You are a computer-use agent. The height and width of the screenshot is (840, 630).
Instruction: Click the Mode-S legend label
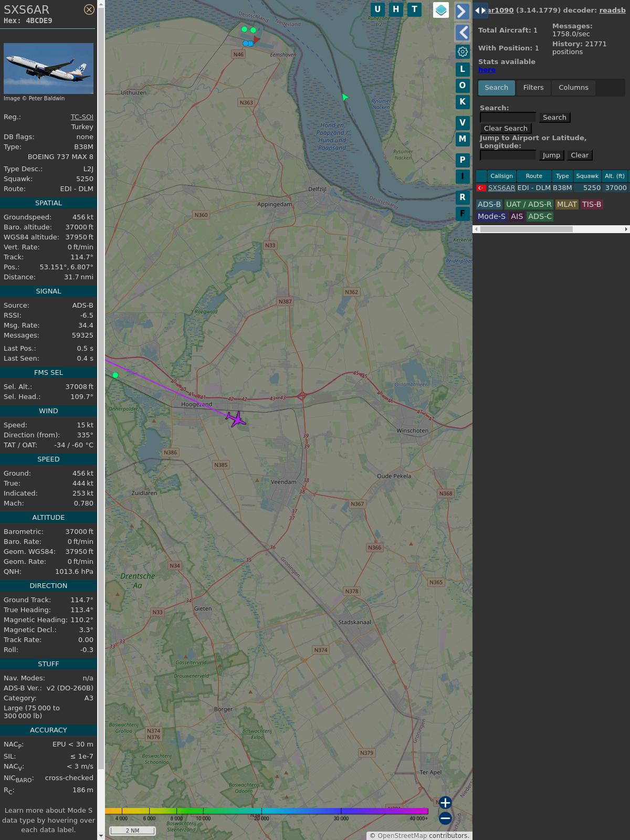pos(491,217)
